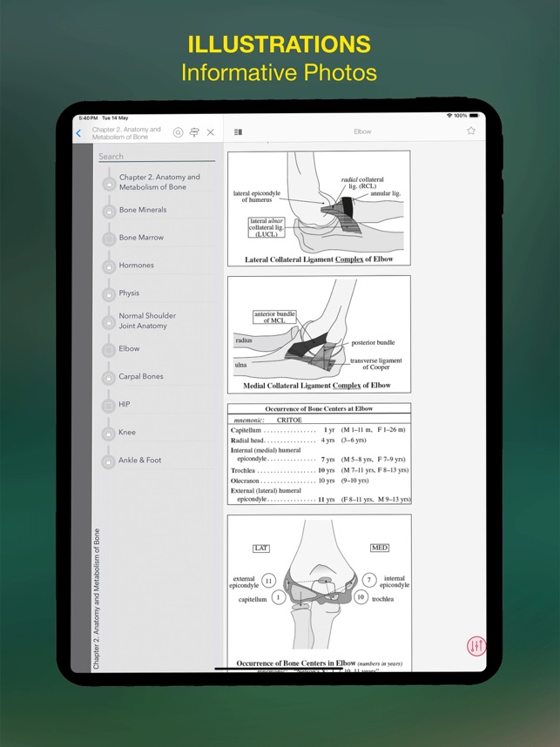Image resolution: width=560 pixels, height=747 pixels.
Task: Open the LAT/MED elbow bone centers diagram
Action: [319, 593]
